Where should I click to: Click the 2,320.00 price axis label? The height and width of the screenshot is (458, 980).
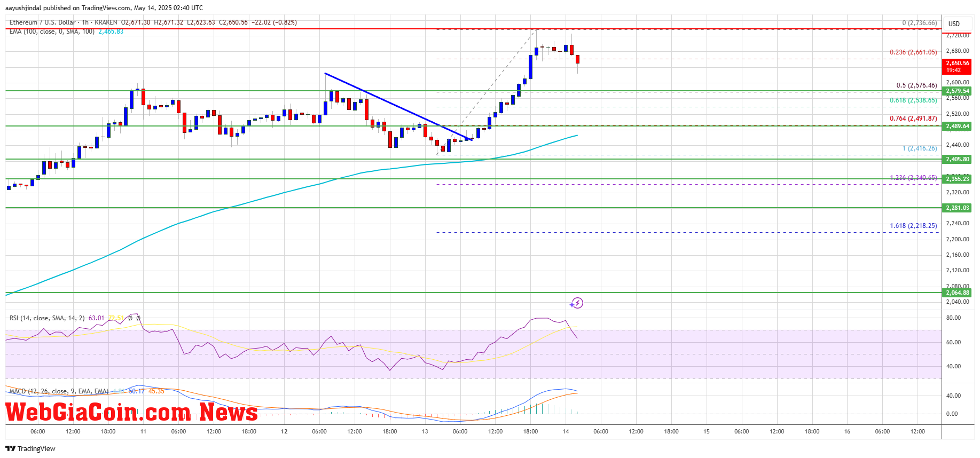(x=957, y=192)
